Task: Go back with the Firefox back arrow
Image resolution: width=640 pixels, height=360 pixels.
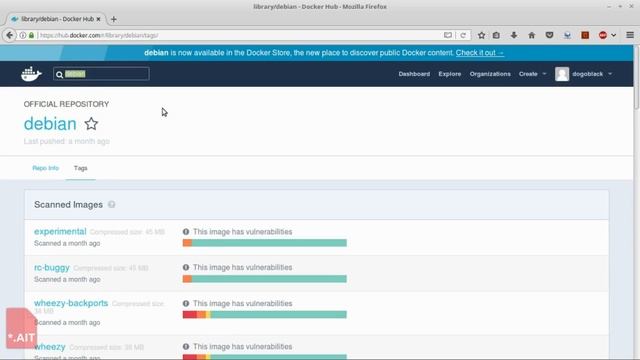Action: point(9,35)
